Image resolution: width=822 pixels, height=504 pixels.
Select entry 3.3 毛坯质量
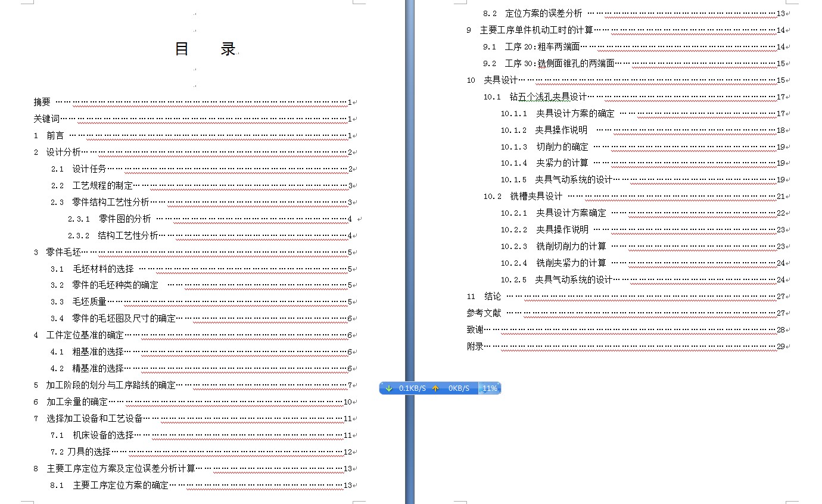(x=202, y=302)
